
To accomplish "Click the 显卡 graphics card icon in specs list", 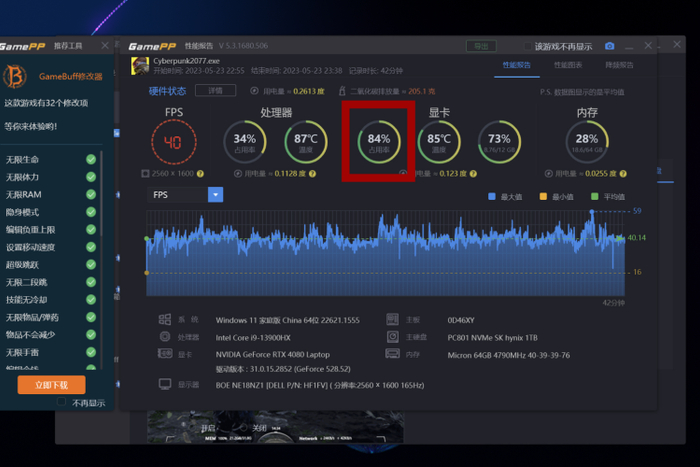I will 165,354.
